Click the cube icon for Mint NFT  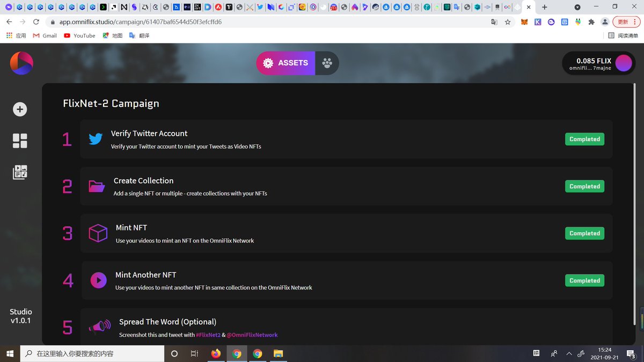(x=98, y=233)
